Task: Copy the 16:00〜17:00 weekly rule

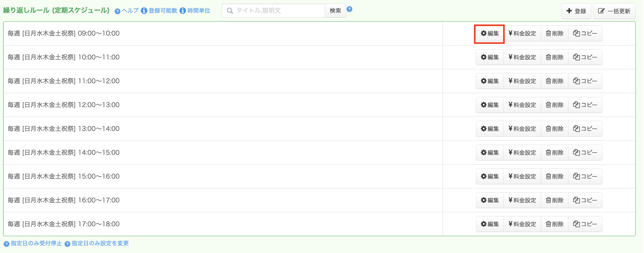Action: pos(585,201)
